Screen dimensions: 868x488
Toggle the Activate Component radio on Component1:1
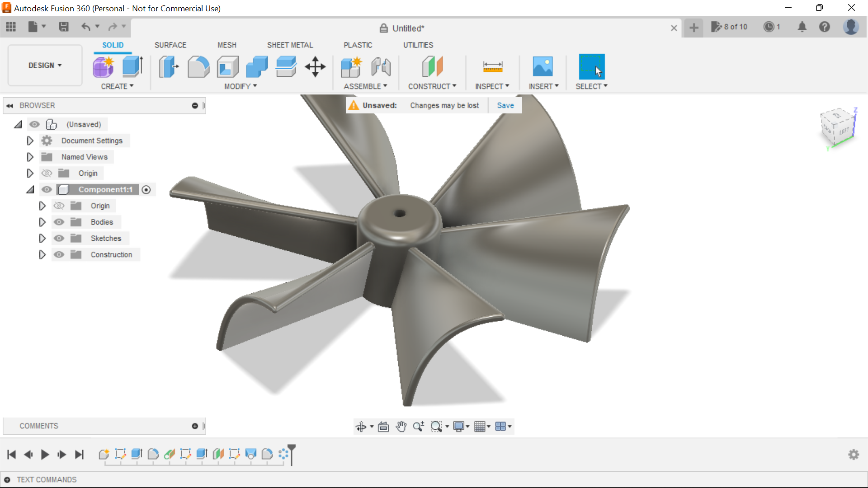coord(146,190)
